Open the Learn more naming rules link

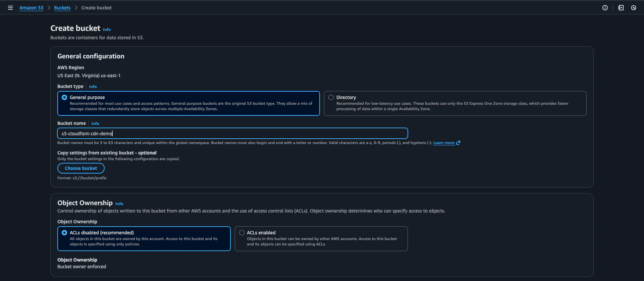443,143
